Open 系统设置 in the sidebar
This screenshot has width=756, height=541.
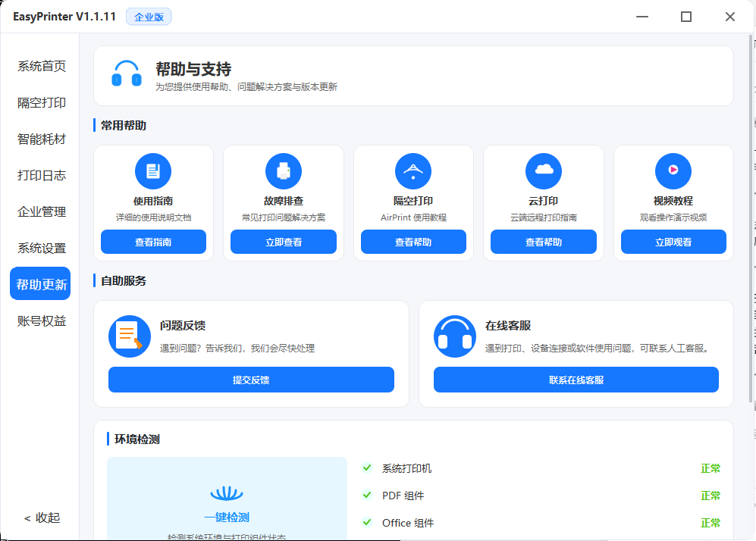pos(42,248)
